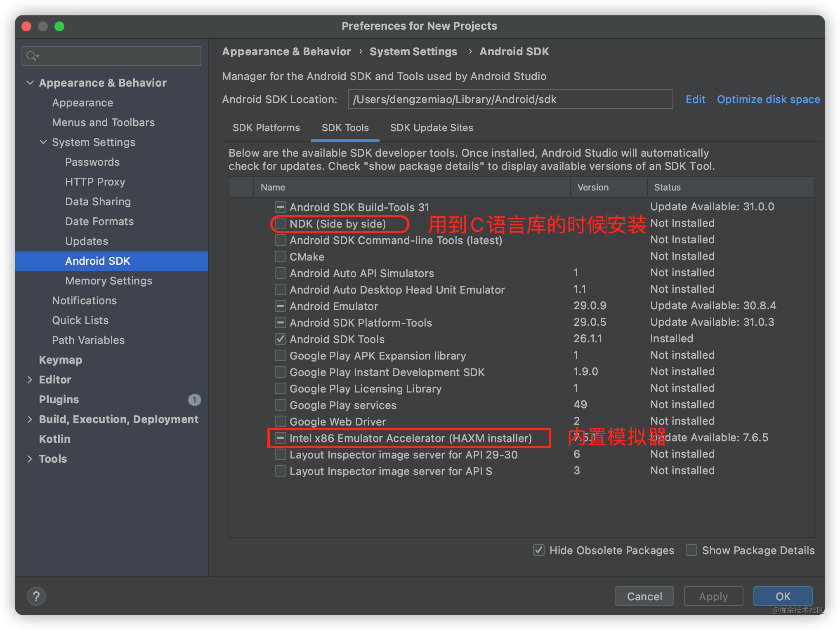Check Google Web Driver

coord(281,422)
